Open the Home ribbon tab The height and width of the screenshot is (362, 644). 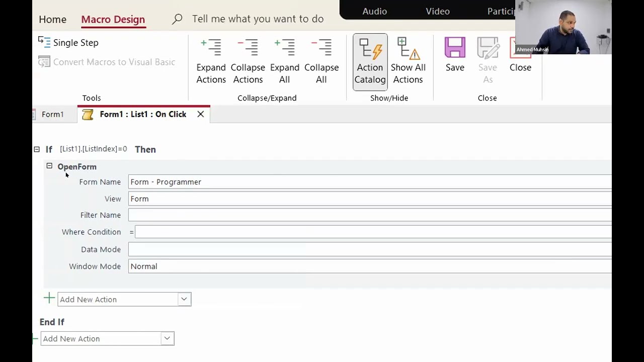52,19
